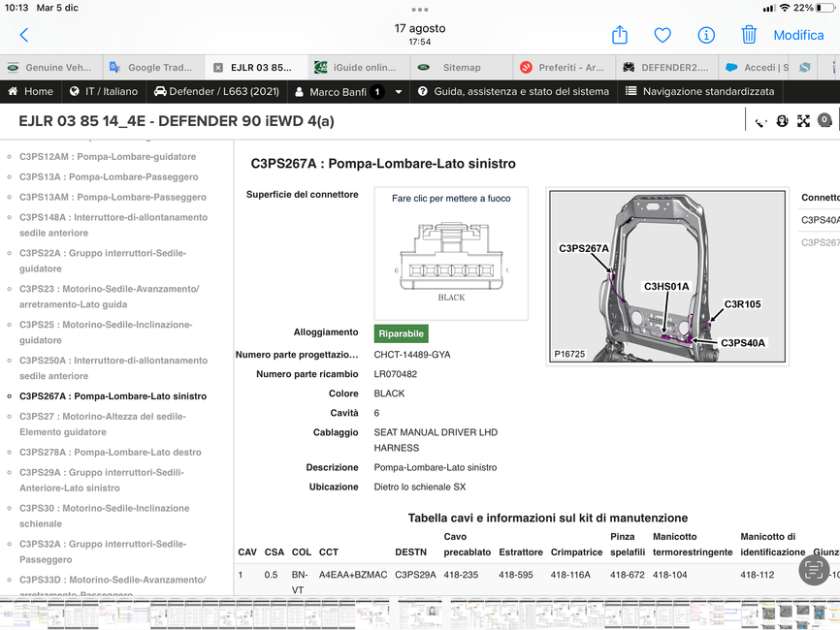Switch to the DEFENDER2... browser tab
This screenshot has width=840, height=630.
pyautogui.click(x=667, y=68)
